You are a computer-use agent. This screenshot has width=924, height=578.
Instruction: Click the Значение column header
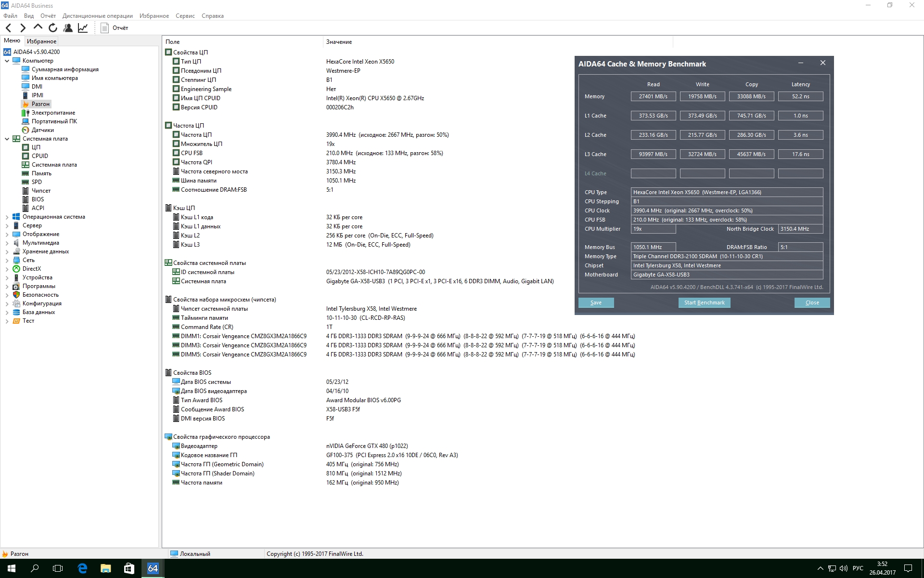[x=339, y=42]
